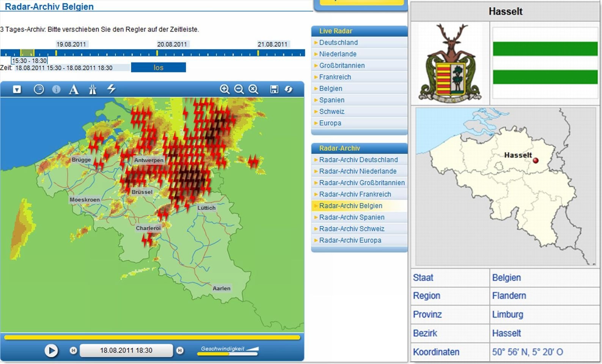Click the zoom in magnifier icon
Screen dimensions: 602x364
tap(225, 89)
